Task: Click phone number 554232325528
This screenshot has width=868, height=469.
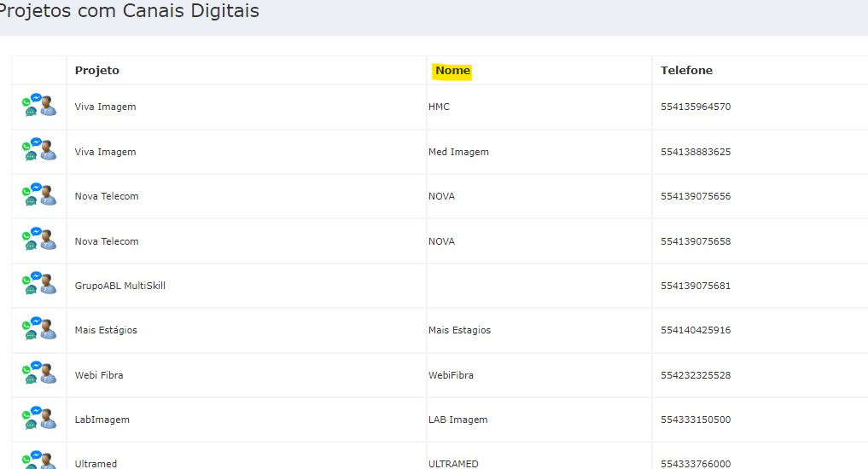Action: 696,375
